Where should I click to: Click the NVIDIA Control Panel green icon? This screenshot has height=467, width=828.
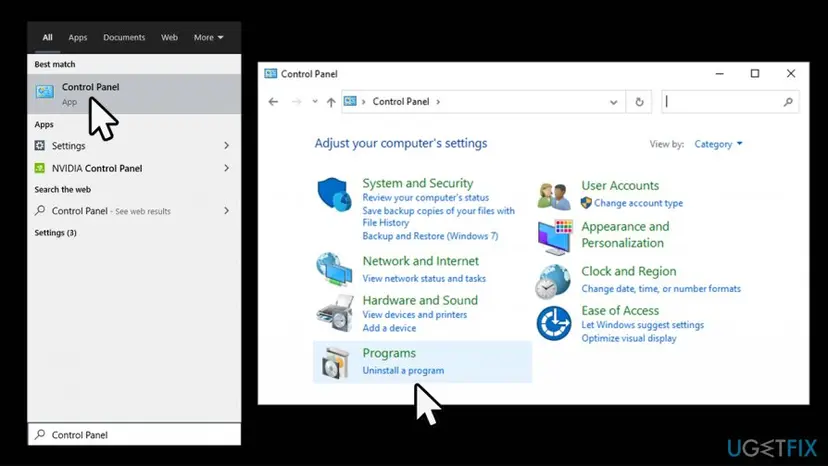pos(40,168)
